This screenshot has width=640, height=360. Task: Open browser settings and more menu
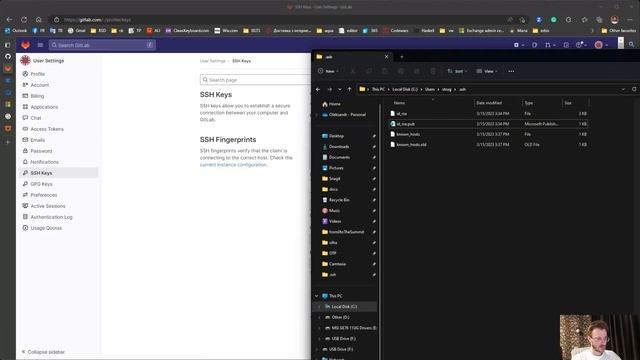(x=630, y=20)
